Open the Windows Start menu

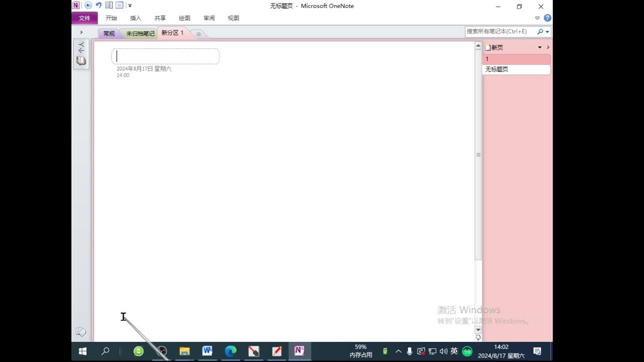coord(83,351)
